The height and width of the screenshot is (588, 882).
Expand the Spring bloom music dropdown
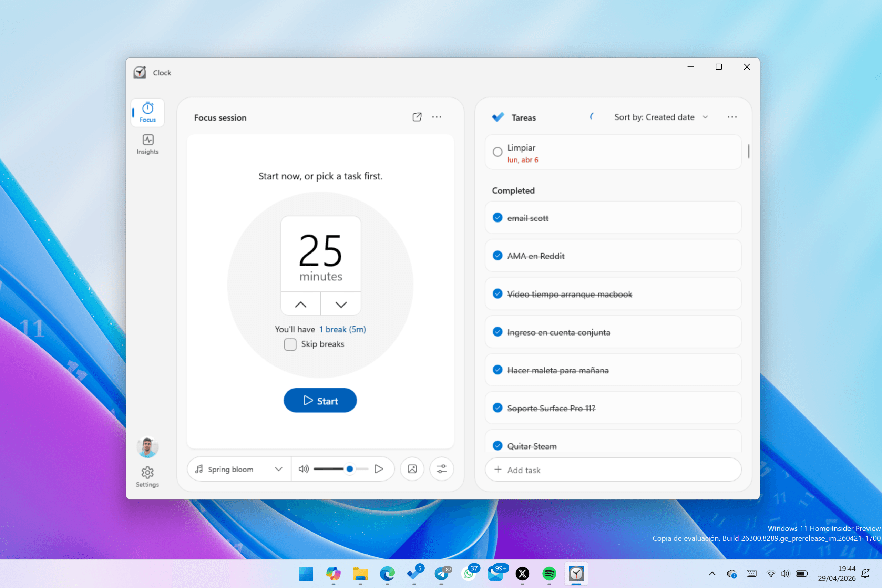click(278, 469)
